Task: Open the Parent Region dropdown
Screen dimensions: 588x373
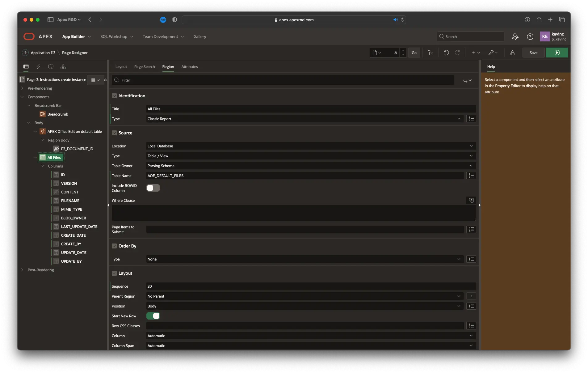Action: (305, 296)
